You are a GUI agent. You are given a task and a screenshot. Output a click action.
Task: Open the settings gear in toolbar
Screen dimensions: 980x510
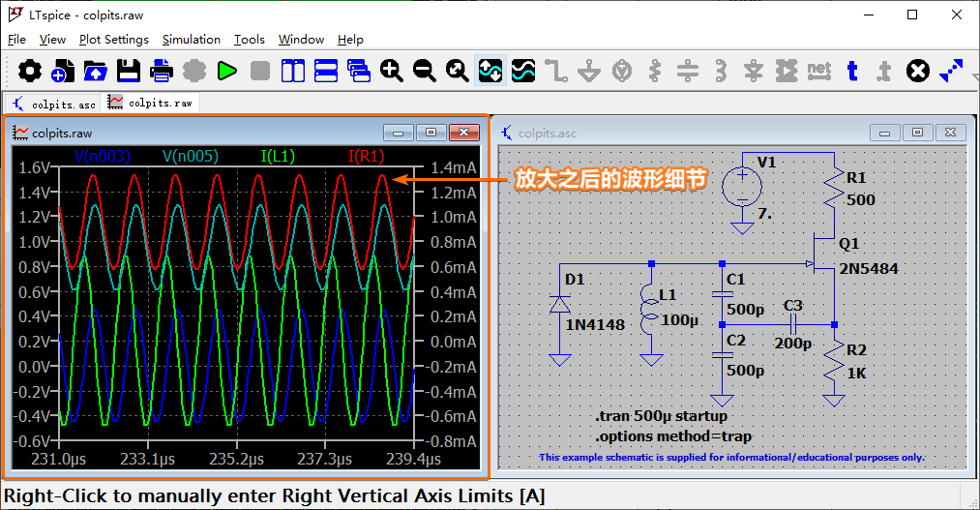(x=29, y=71)
